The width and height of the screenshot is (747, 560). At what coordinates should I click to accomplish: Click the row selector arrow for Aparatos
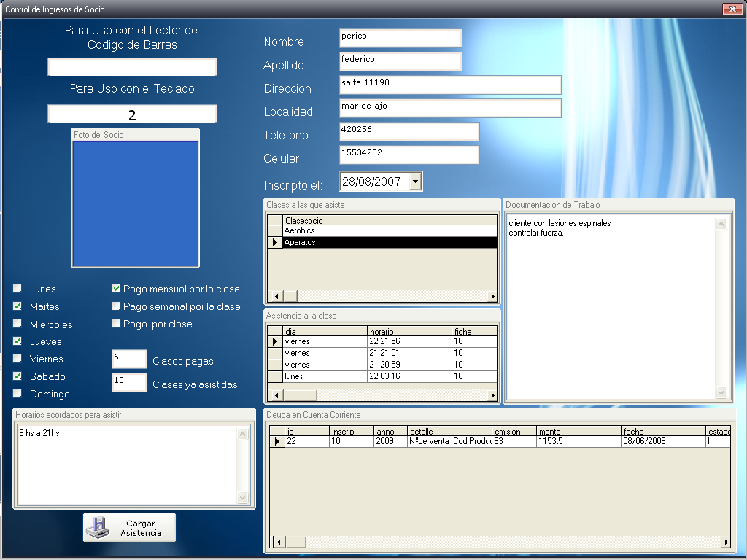coord(275,243)
